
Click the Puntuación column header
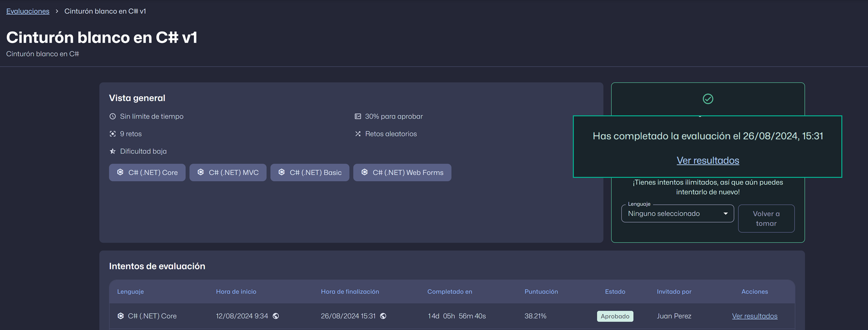point(541,292)
